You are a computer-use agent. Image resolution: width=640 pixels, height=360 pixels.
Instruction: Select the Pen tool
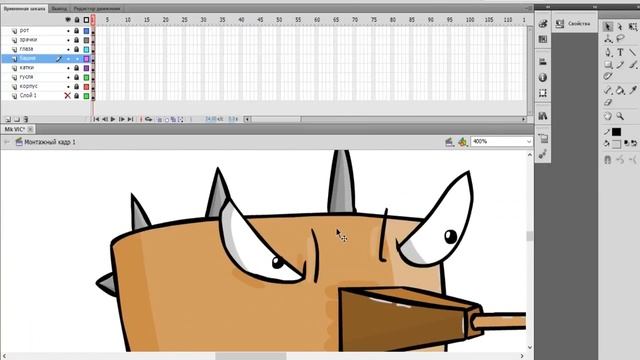pos(608,52)
